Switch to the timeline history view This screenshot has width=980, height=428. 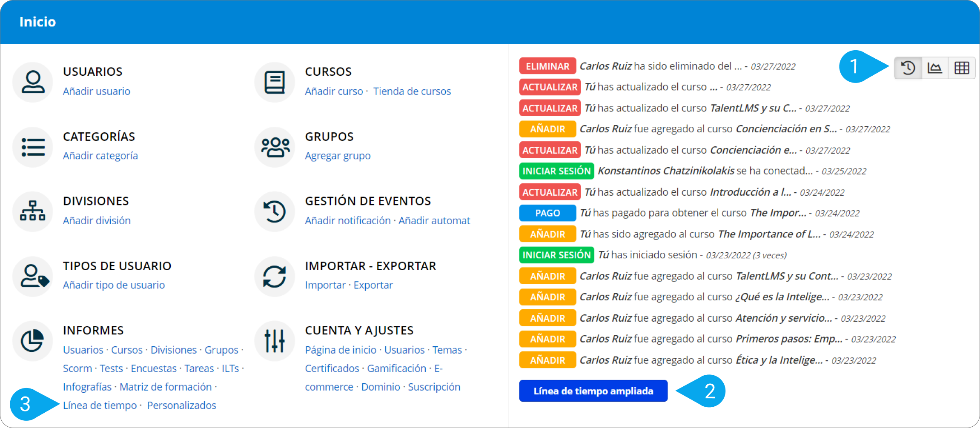tap(908, 68)
